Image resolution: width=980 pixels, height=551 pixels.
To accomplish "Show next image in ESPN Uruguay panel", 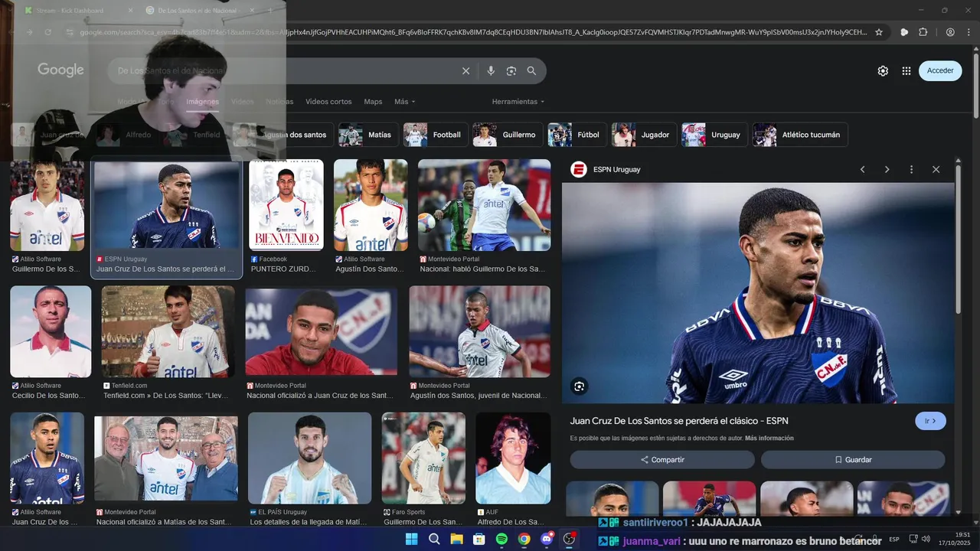I will point(887,169).
